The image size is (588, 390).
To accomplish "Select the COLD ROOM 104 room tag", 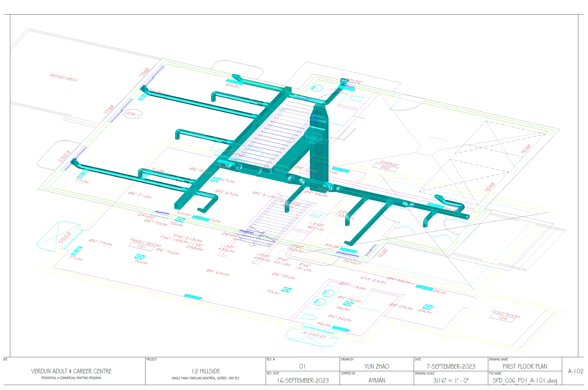I will tap(505, 316).
